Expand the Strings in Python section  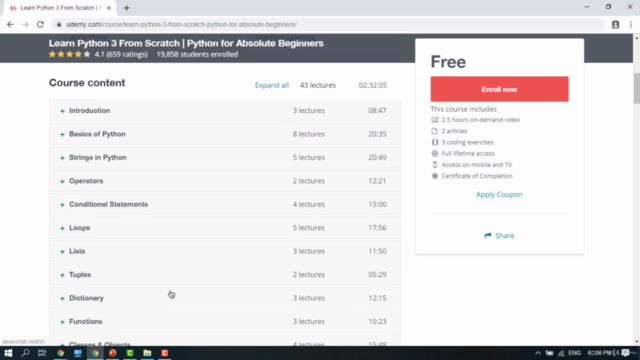(x=225, y=158)
